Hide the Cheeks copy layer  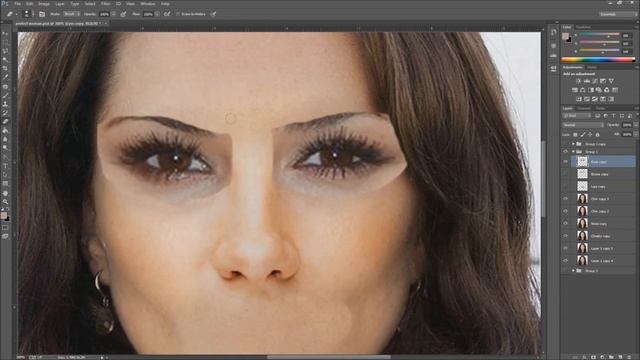pos(565,236)
